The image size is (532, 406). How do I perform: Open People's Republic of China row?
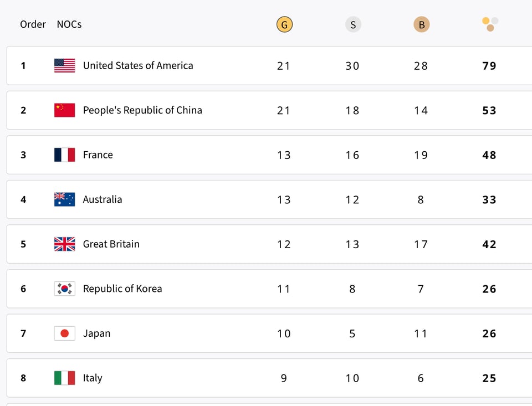[142, 110]
